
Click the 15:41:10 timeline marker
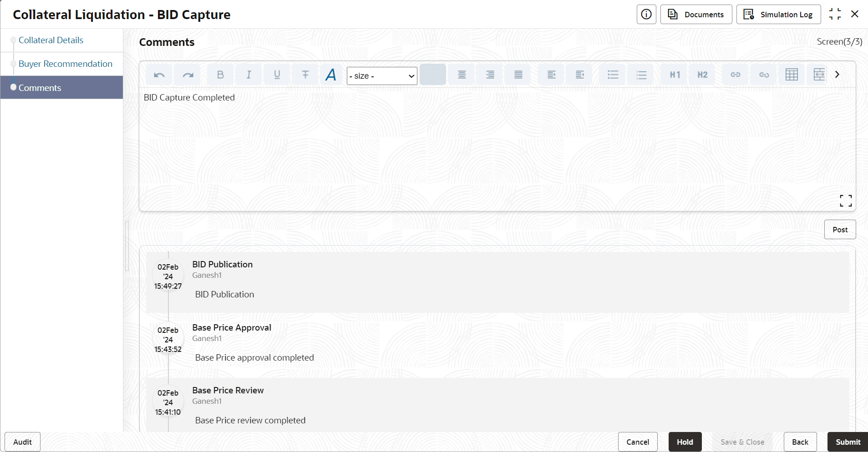168,402
